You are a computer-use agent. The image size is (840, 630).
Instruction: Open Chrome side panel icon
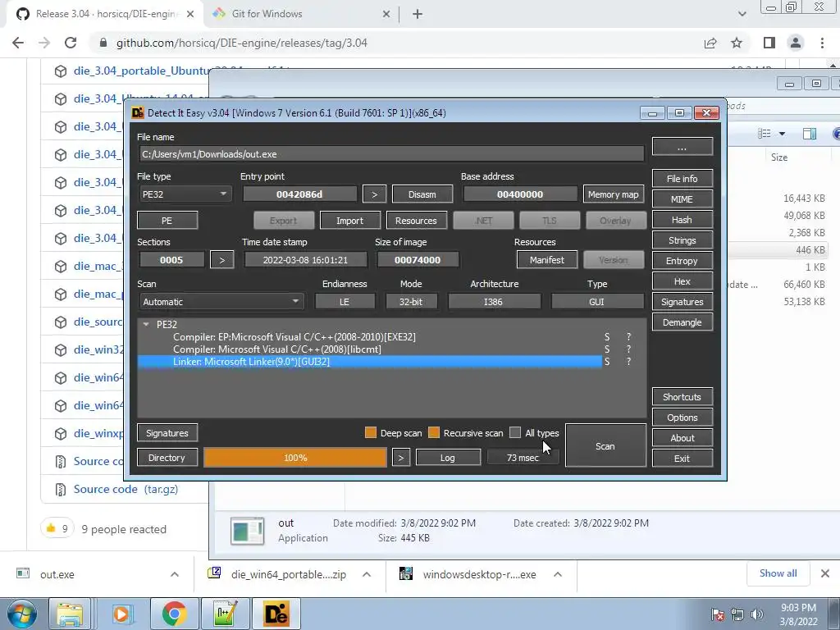[769, 43]
